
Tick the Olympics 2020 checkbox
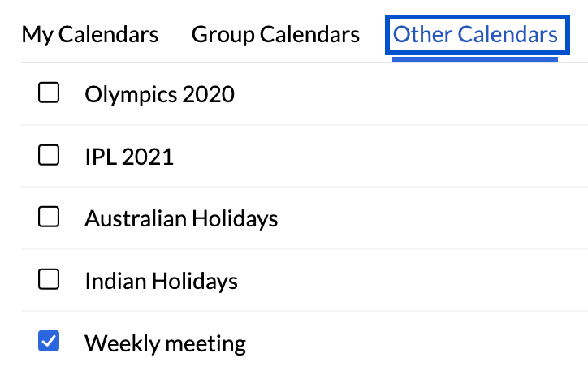pos(50,94)
